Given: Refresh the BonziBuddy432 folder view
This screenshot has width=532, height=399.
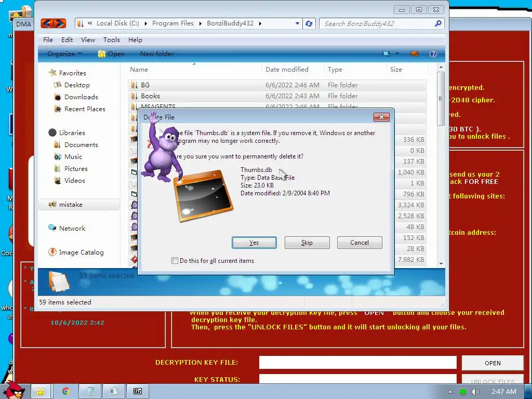Looking at the screenshot, I should [x=309, y=23].
